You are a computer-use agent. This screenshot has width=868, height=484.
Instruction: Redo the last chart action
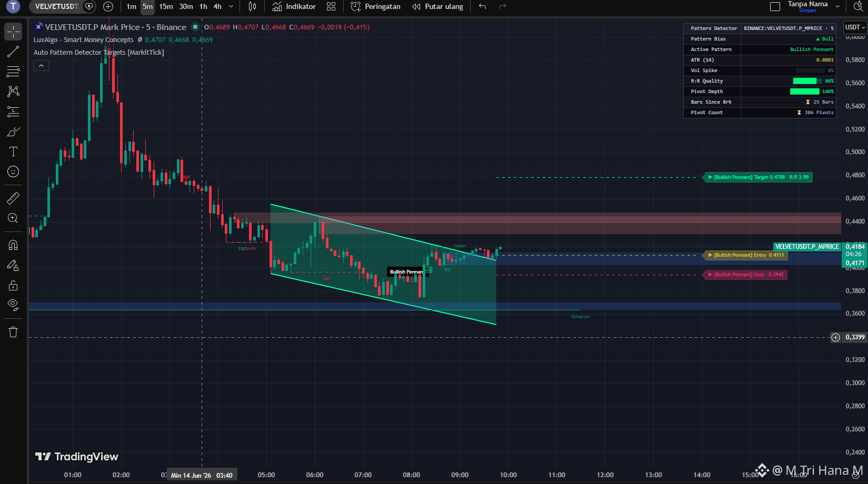coord(502,6)
